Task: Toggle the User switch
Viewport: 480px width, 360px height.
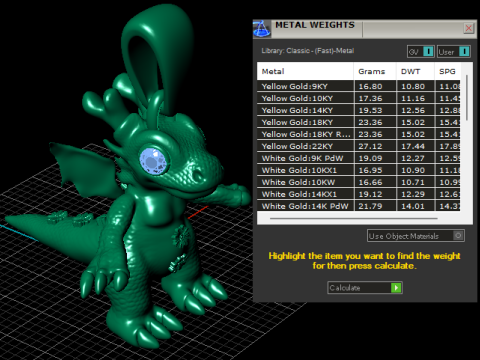Action: click(454, 52)
